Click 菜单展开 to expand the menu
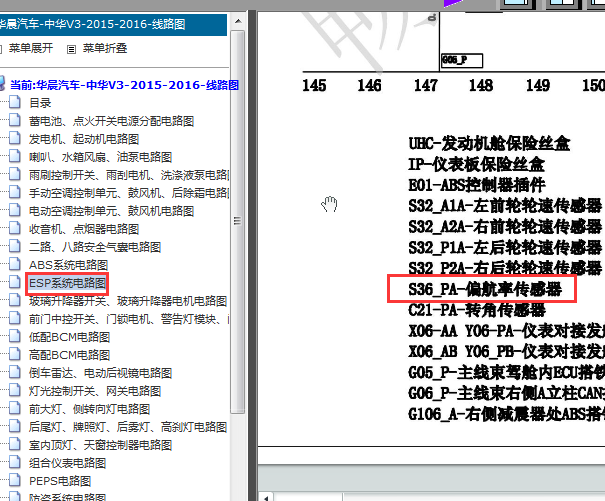605x501 pixels. (31, 48)
